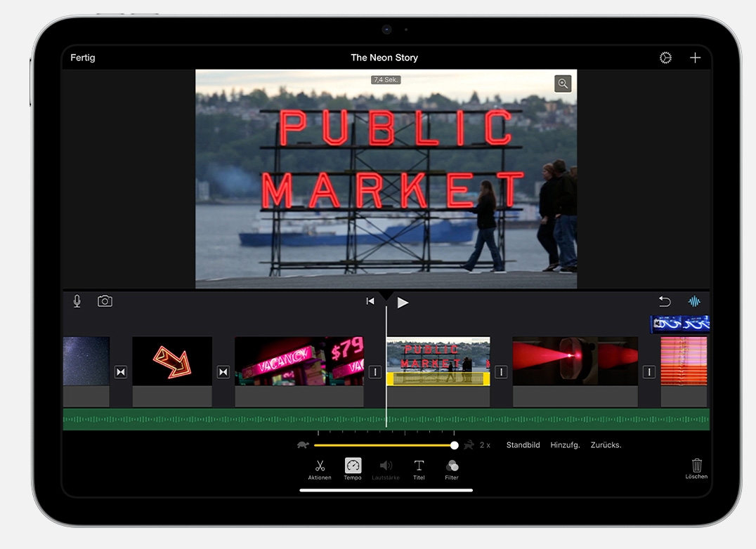Screen dimensions: 756x549
Task: Open transition between arrow and Vacancy clips
Action: pyautogui.click(x=223, y=372)
